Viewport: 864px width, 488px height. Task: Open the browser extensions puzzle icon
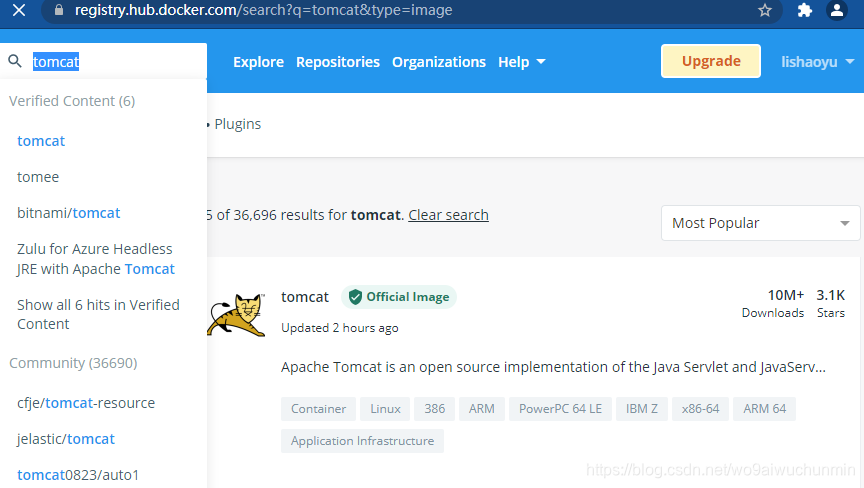pyautogui.click(x=804, y=10)
